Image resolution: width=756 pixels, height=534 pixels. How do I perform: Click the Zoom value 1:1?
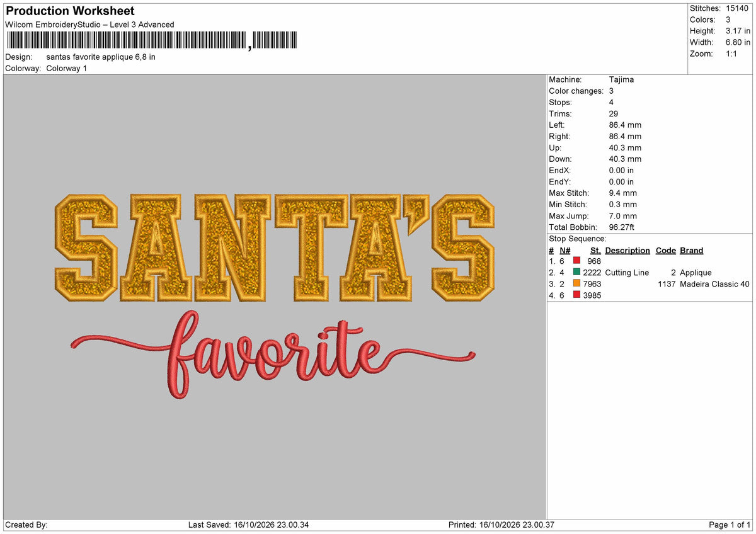[731, 54]
